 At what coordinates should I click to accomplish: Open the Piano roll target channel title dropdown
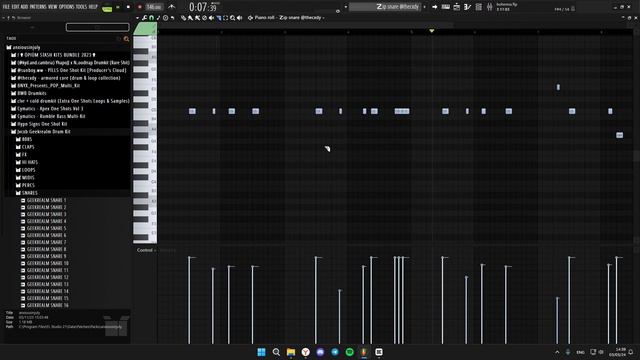point(288,18)
